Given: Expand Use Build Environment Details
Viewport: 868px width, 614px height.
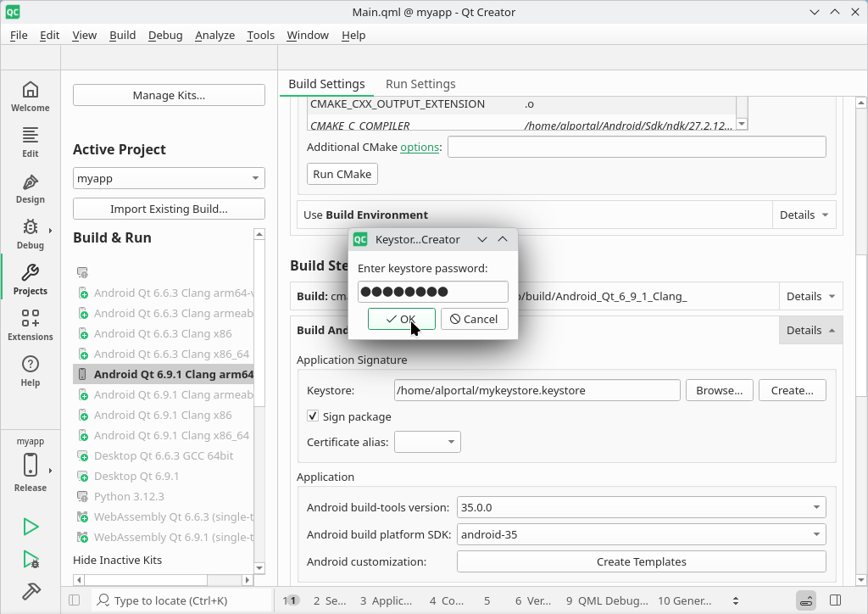Looking at the screenshot, I should pyautogui.click(x=804, y=215).
